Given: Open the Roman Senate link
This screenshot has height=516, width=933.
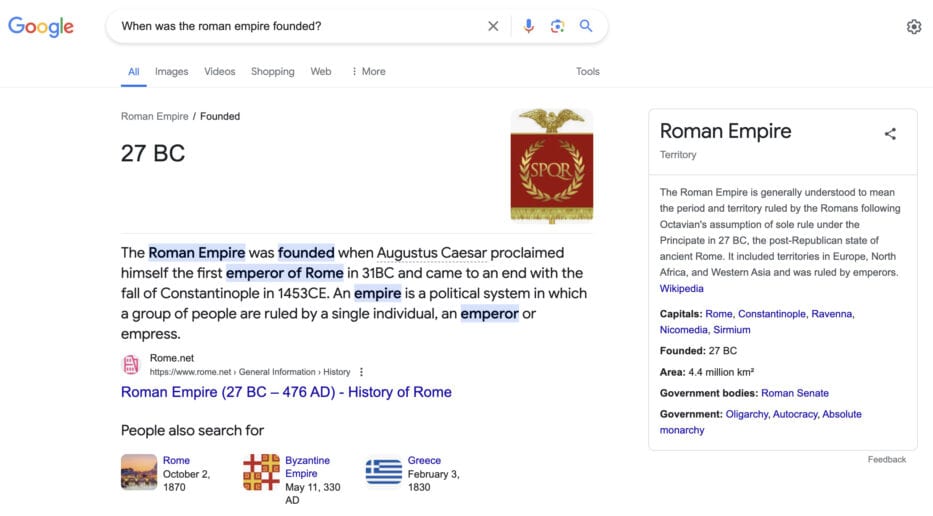Looking at the screenshot, I should tap(795, 393).
